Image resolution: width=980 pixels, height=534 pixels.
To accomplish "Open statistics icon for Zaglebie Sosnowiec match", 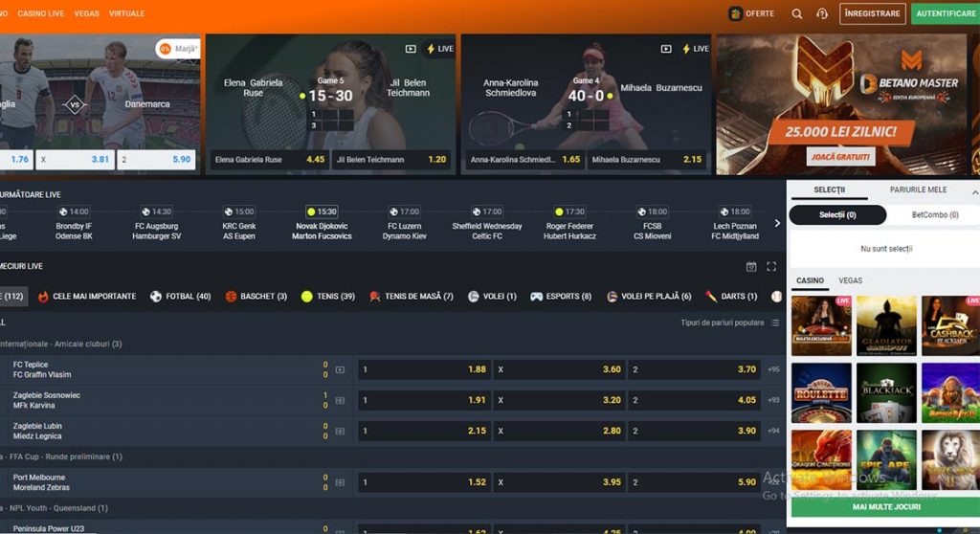I will [340, 400].
